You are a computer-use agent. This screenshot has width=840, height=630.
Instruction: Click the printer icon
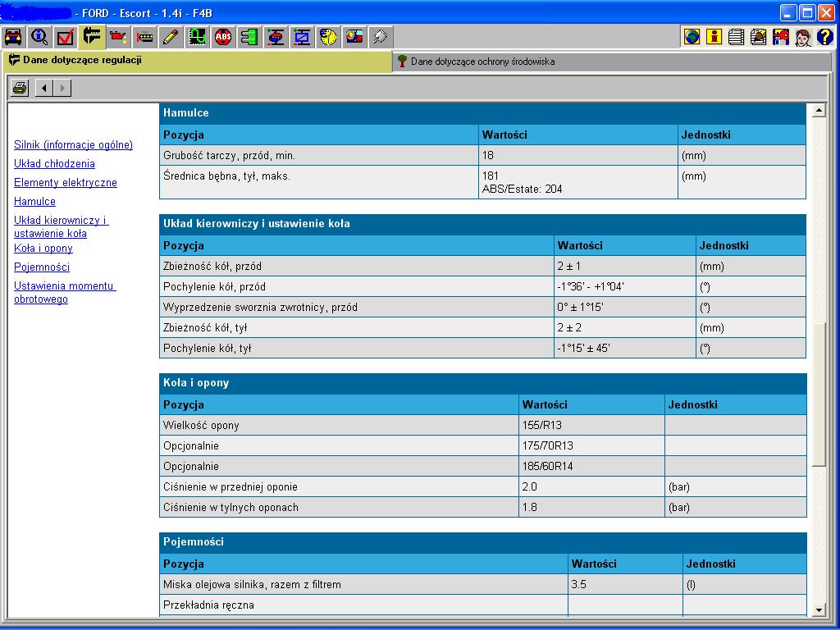click(x=21, y=88)
